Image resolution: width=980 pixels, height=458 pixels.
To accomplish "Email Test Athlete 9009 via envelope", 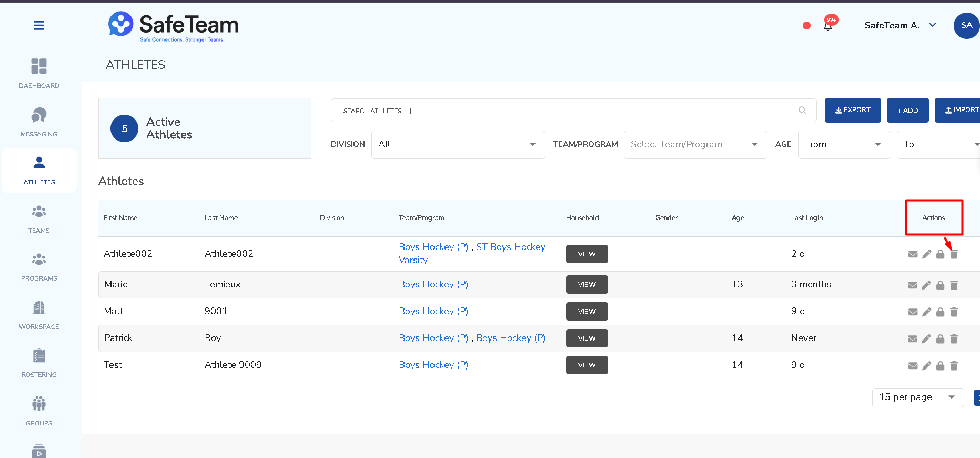I will point(913,366).
